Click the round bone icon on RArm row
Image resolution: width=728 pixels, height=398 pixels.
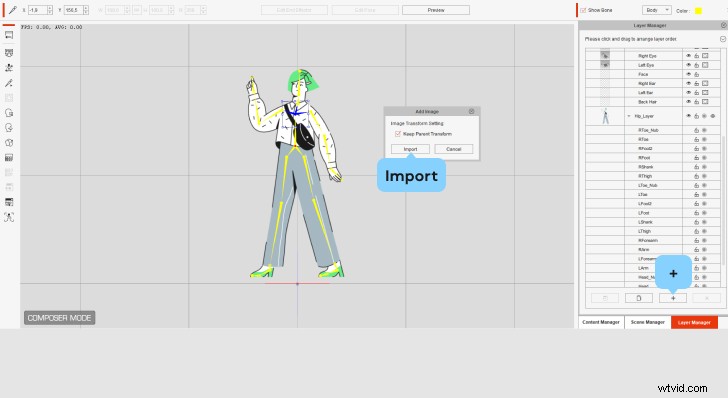tap(704, 249)
